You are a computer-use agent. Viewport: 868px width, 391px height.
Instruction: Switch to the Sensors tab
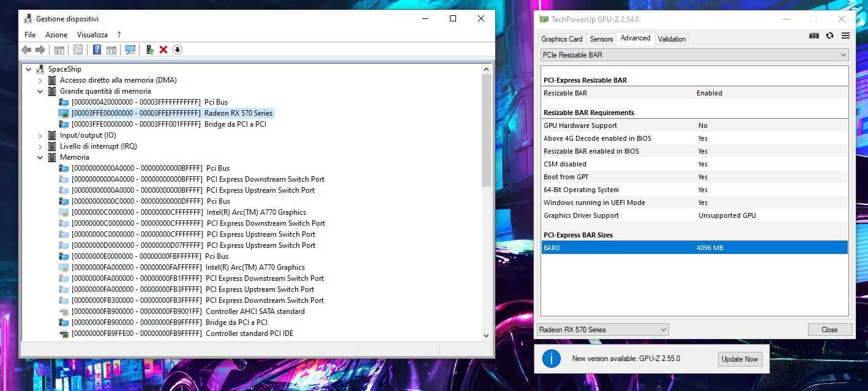pyautogui.click(x=600, y=39)
